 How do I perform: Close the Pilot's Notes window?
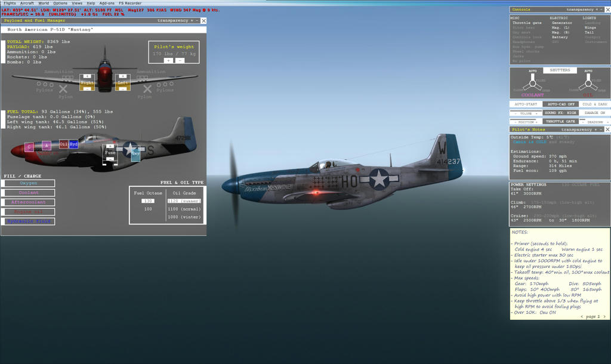607,129
